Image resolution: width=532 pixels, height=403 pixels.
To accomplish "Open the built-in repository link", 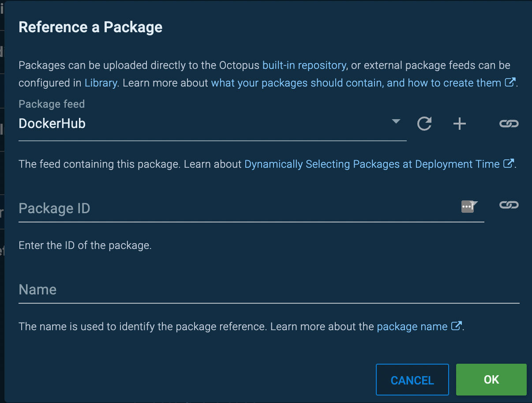I will 304,65.
